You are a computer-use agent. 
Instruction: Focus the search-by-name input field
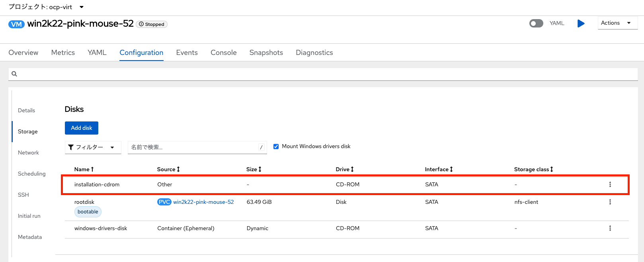pyautogui.click(x=193, y=147)
